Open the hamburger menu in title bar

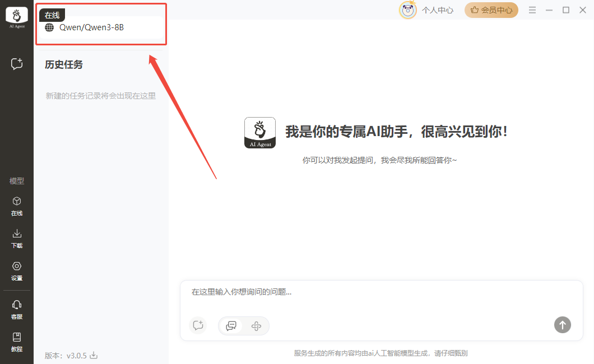[532, 10]
